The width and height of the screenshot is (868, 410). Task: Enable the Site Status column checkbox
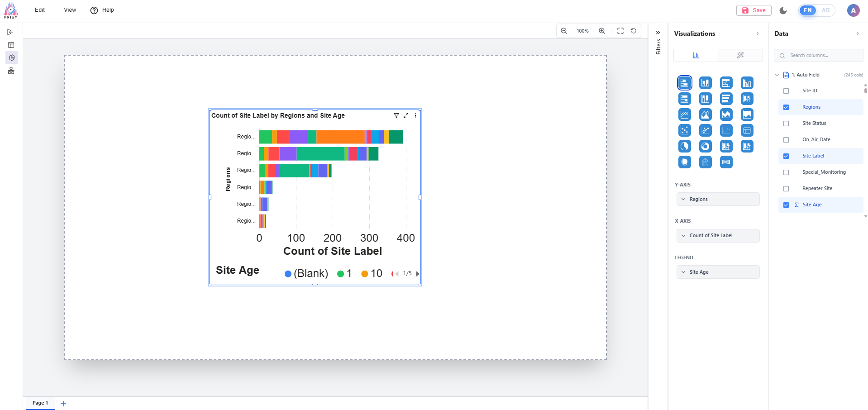[x=786, y=124]
